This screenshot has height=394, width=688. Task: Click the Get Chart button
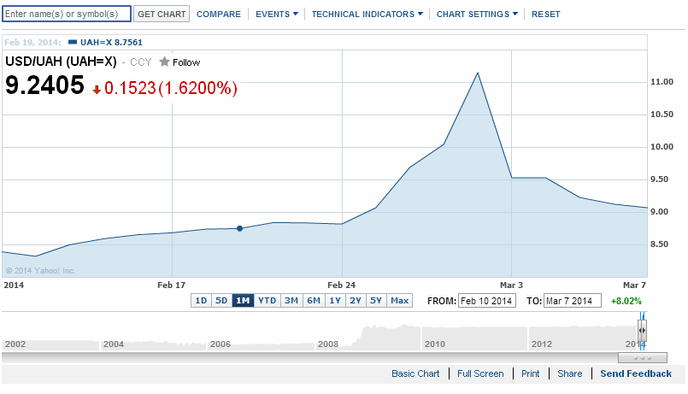click(161, 14)
